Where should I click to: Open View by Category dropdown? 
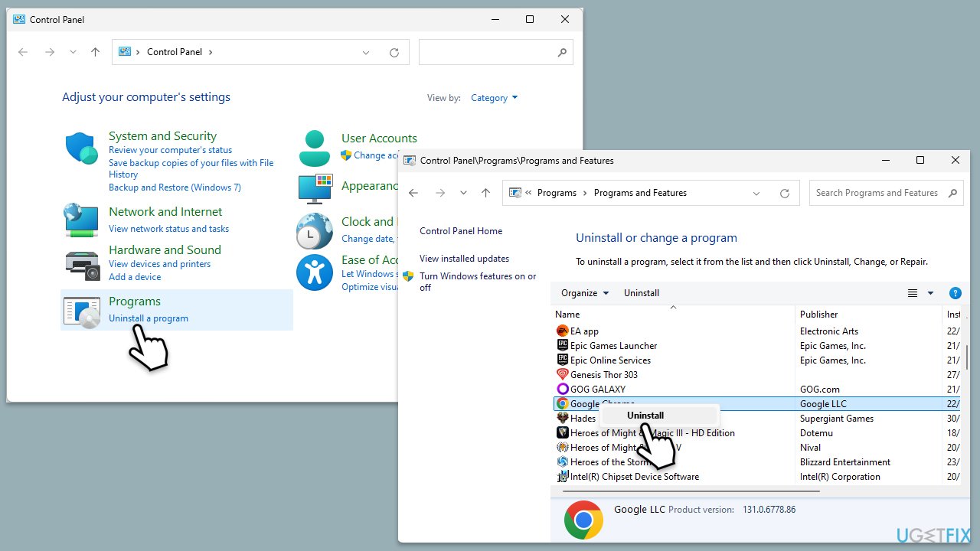(x=495, y=98)
